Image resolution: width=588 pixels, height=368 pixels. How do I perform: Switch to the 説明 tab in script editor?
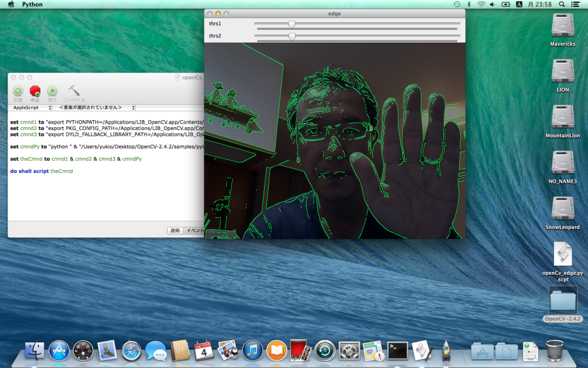pos(175,231)
